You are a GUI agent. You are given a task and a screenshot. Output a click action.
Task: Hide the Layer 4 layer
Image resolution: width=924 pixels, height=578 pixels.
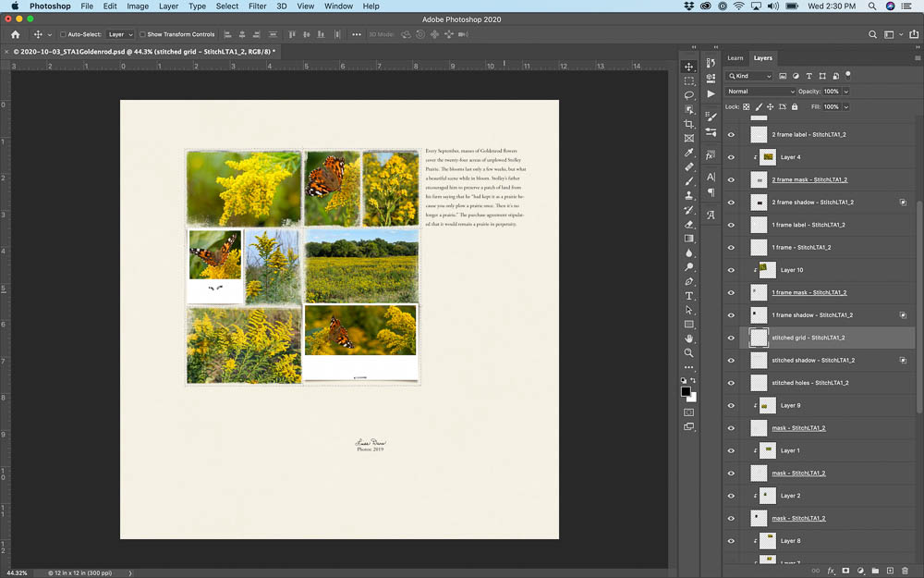coord(731,157)
